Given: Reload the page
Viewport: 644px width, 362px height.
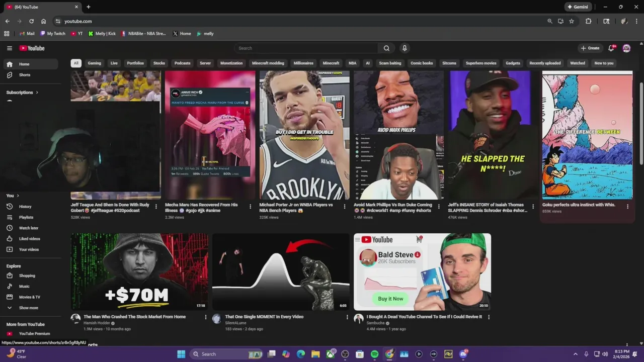Looking at the screenshot, I should pos(31,21).
